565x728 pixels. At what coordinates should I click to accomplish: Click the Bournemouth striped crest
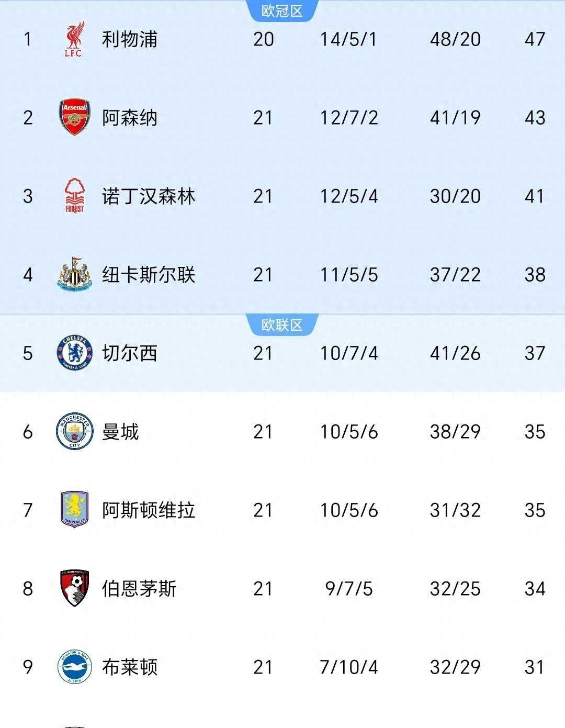(x=75, y=588)
